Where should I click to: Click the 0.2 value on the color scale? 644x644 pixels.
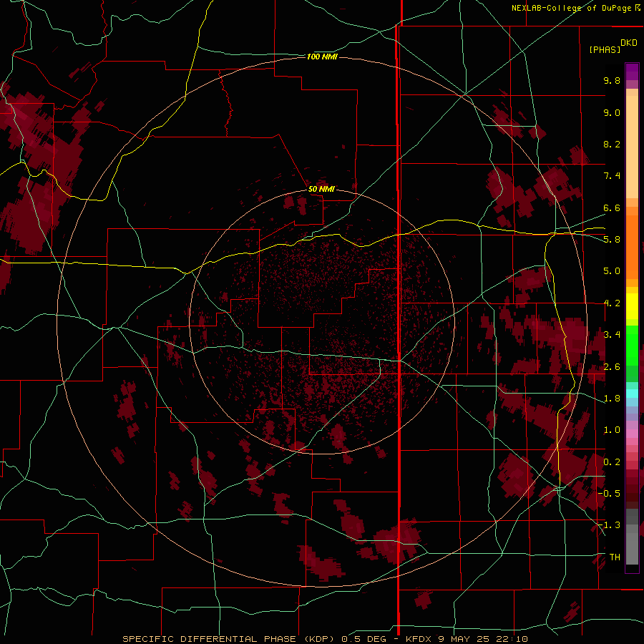tap(612, 462)
